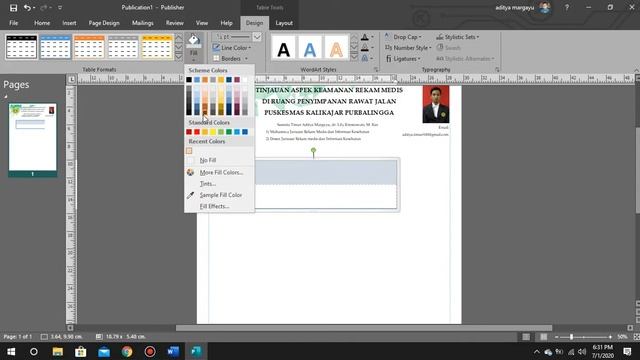This screenshot has height=360, width=640.
Task: Switch to the Layout tab
Action: pyautogui.click(x=284, y=23)
